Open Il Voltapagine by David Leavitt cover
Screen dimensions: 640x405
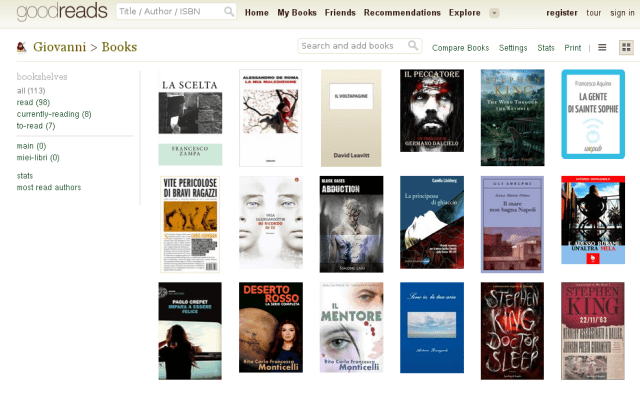pos(351,118)
